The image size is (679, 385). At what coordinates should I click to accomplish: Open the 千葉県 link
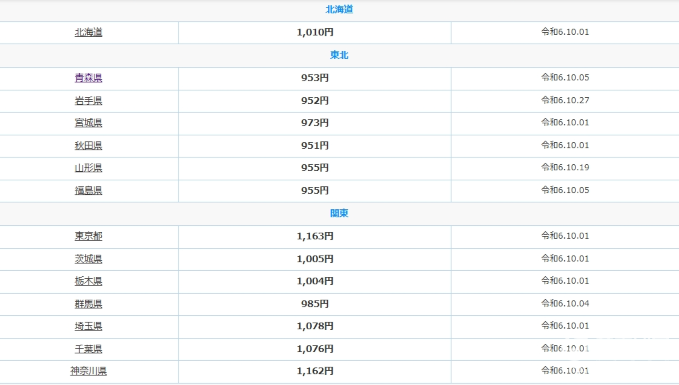[x=88, y=349]
